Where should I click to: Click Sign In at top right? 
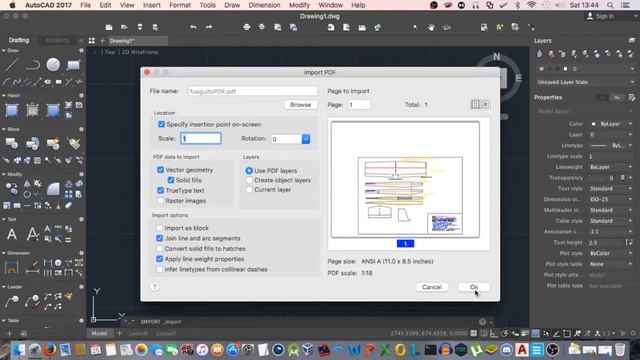tap(600, 16)
